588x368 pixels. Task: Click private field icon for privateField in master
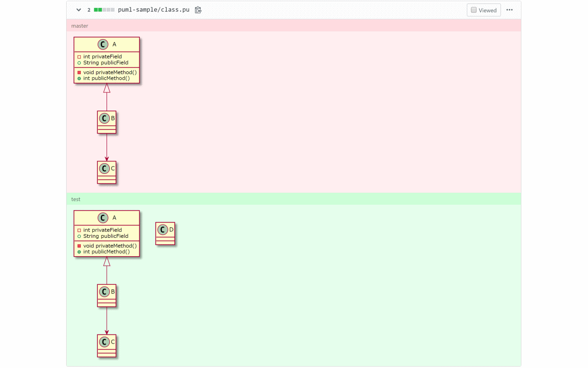click(x=79, y=57)
